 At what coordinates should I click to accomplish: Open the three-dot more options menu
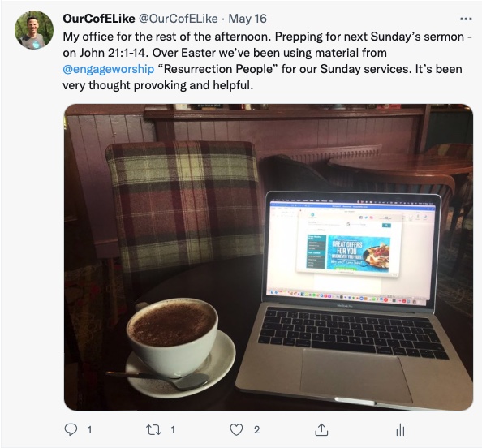click(x=466, y=19)
